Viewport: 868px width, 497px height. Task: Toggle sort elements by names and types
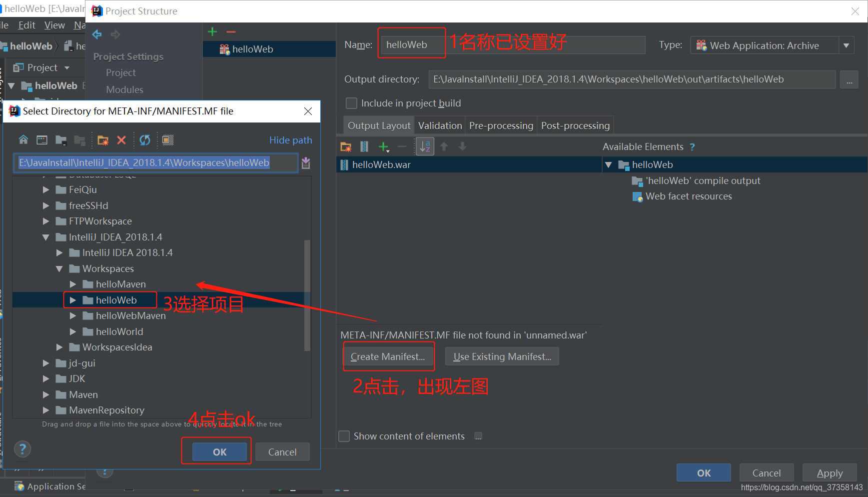[425, 146]
